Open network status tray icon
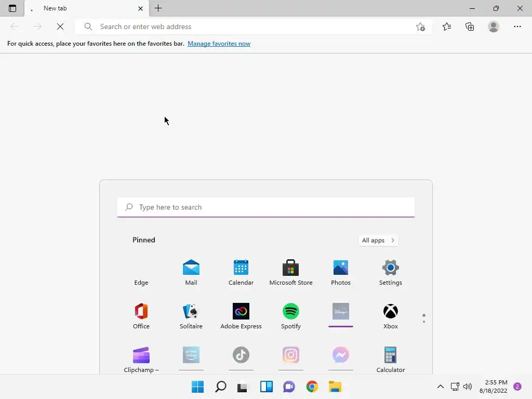The image size is (532, 399). pyautogui.click(x=455, y=387)
